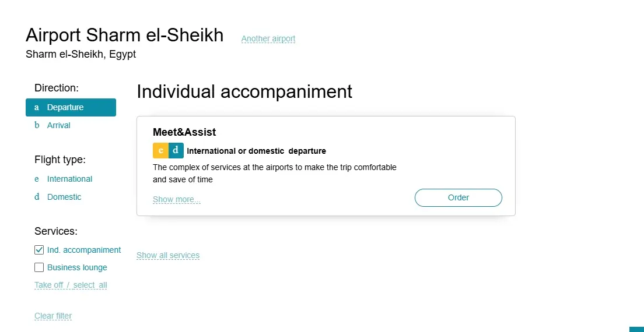The image size is (644, 332).
Task: Click the Departure direction icon
Action: tap(37, 108)
